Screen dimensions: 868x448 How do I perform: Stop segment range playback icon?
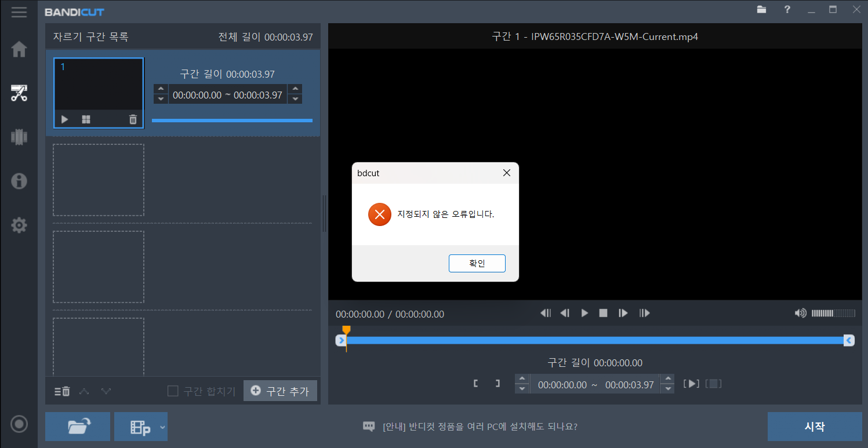[714, 384]
